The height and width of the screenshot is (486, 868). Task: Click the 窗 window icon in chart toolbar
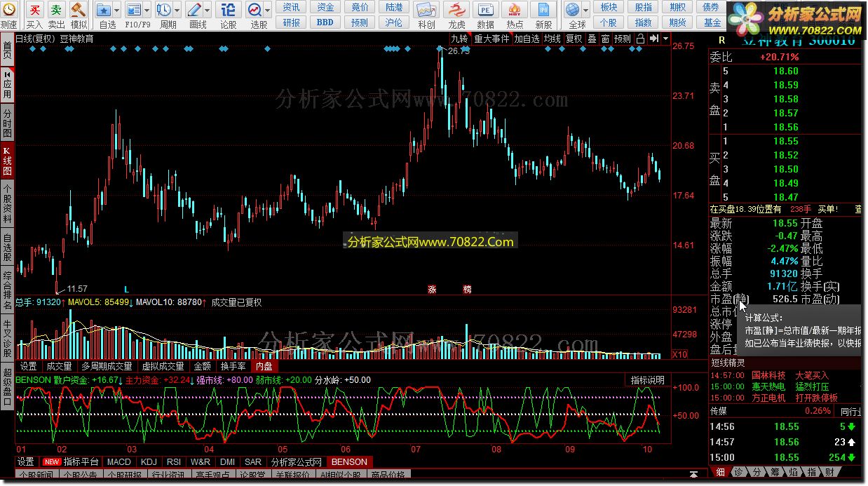605,39
